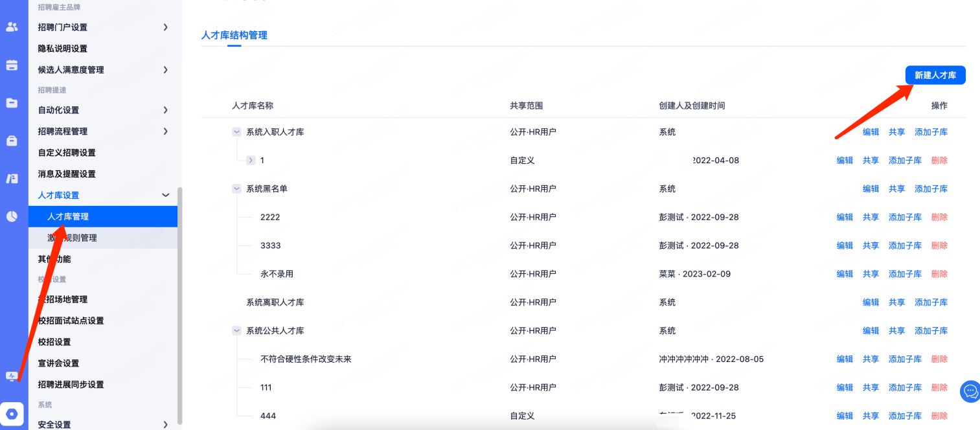Open 激活规则管理 menu item
Viewport: 980px width, 430px height.
click(72, 238)
